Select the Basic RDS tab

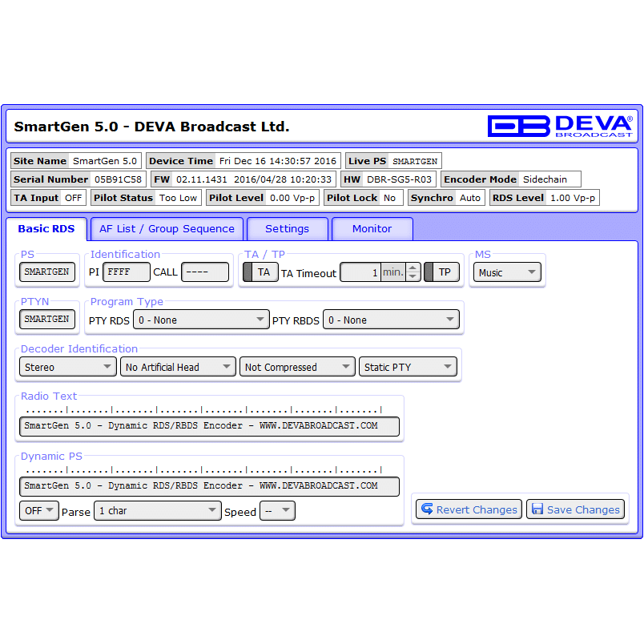point(46,229)
